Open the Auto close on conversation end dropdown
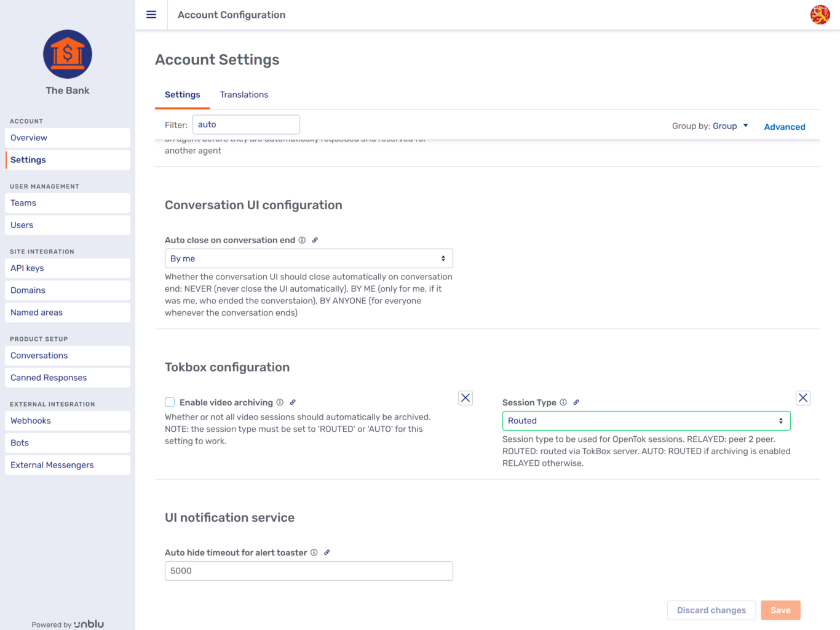This screenshot has height=630, width=840. tap(308, 258)
